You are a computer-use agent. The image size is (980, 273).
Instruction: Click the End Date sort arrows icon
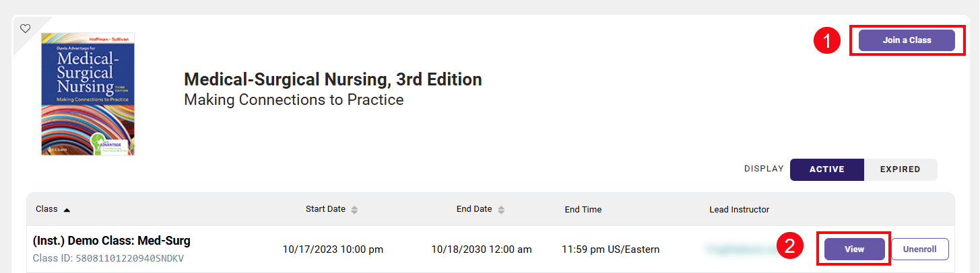click(501, 210)
